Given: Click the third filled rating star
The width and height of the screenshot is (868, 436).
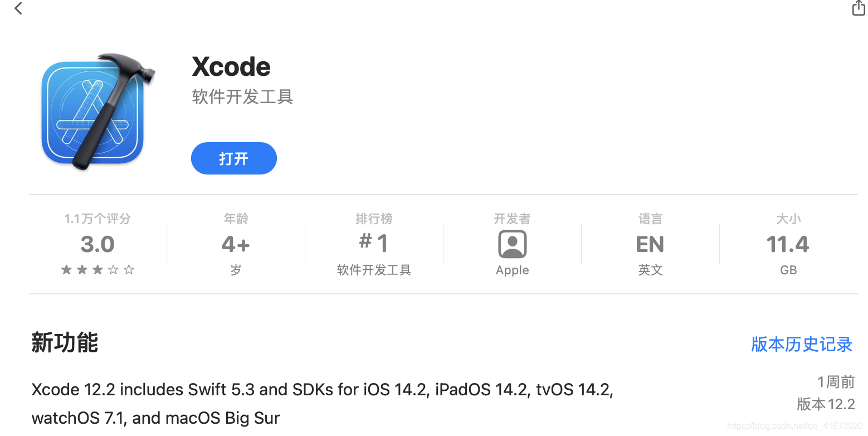Looking at the screenshot, I should pyautogui.click(x=97, y=269).
